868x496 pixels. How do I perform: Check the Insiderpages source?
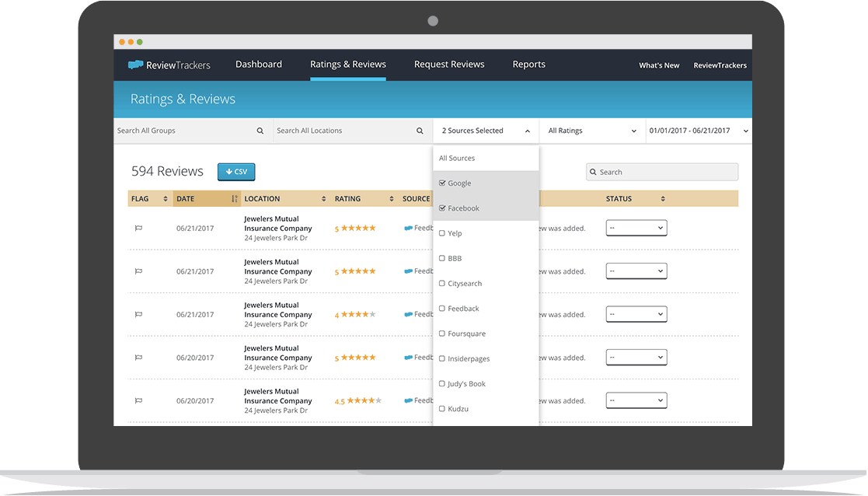pos(442,358)
